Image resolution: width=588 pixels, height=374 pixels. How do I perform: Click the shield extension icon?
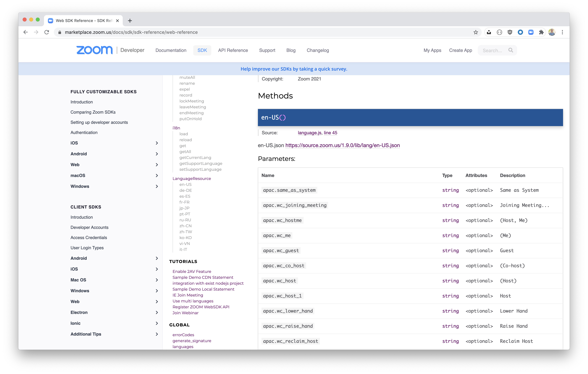tap(510, 32)
